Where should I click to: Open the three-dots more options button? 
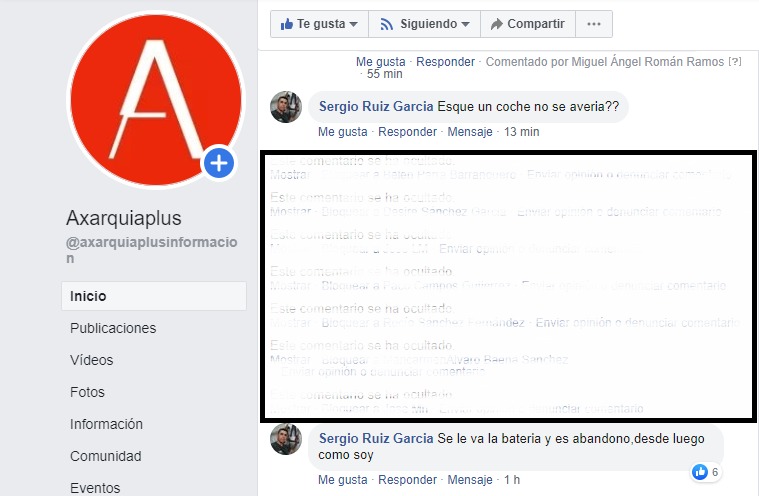[594, 24]
